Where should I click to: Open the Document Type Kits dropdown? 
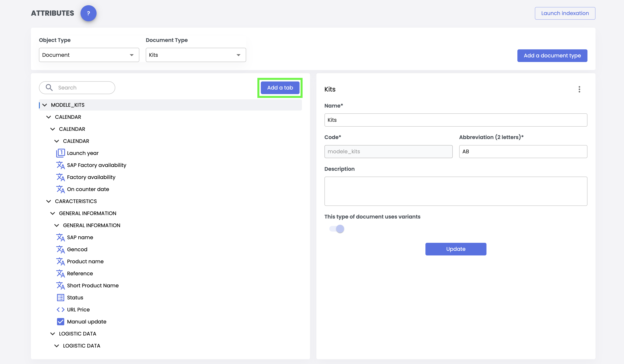coord(196,55)
